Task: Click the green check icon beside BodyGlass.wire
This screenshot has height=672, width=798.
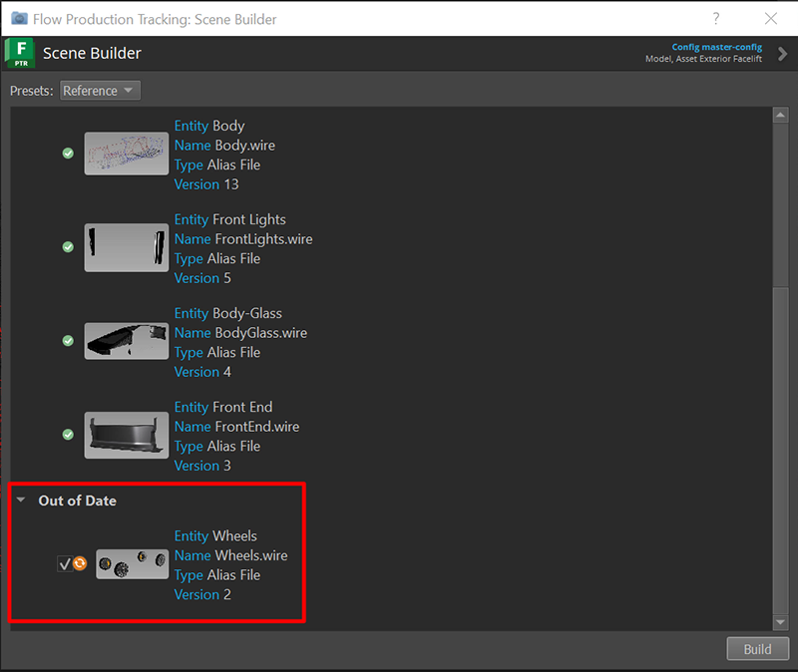Action: pos(68,341)
